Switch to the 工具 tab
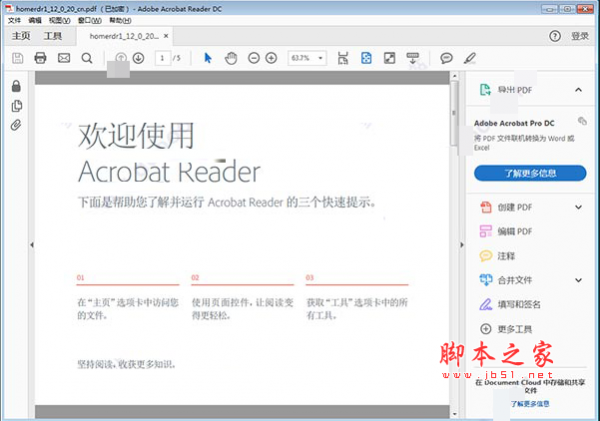Image resolution: width=600 pixels, height=421 pixels. [52, 35]
